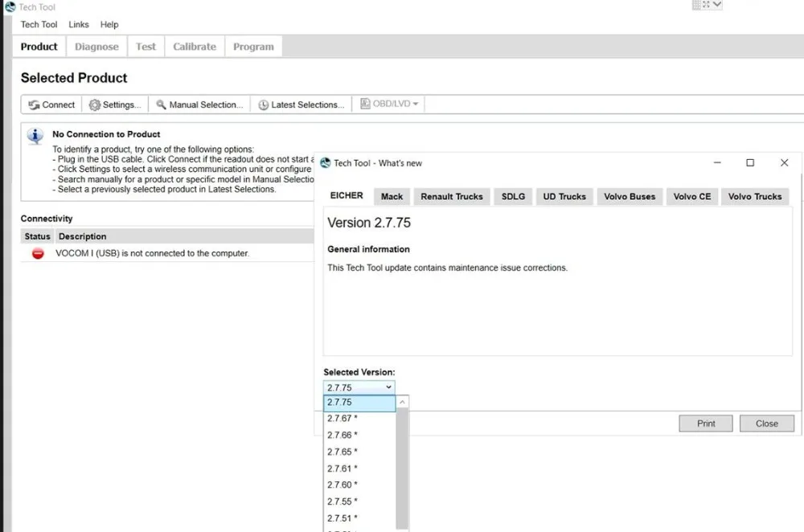The width and height of the screenshot is (804, 532).
Task: Click the red VOCOM not-connected status icon
Action: pyautogui.click(x=38, y=253)
